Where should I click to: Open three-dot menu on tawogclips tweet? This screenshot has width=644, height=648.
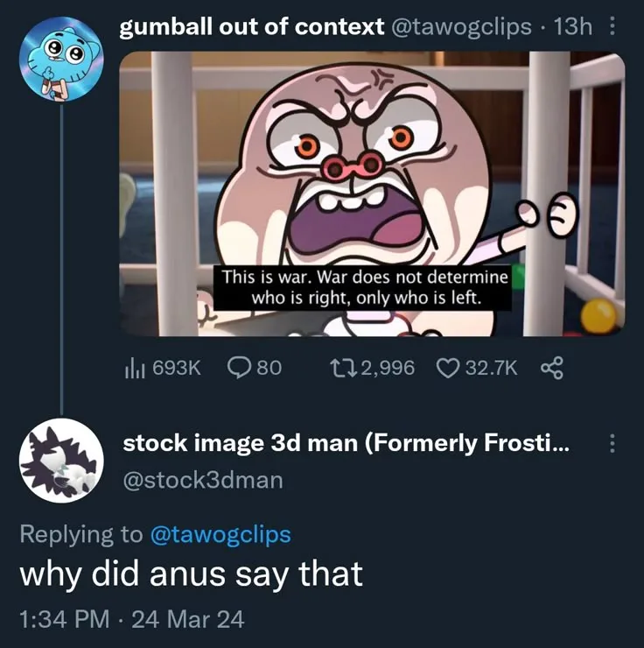[612, 26]
